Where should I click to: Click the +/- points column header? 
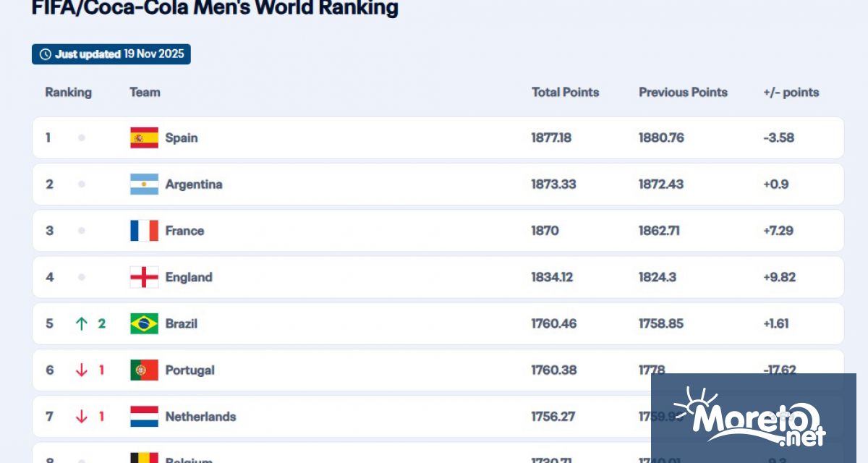[791, 92]
